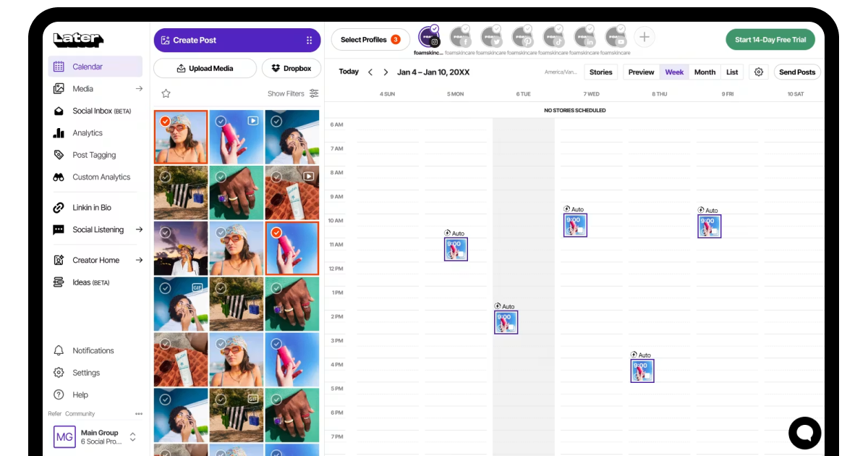The image size is (868, 456).
Task: Change the America/Van... time zone
Action: tap(562, 72)
